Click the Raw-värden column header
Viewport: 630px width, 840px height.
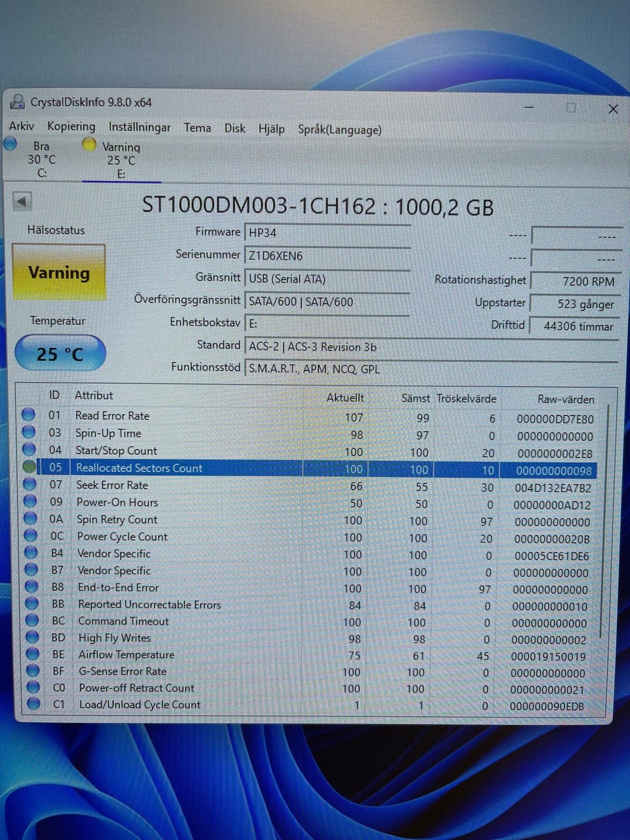pyautogui.click(x=566, y=399)
